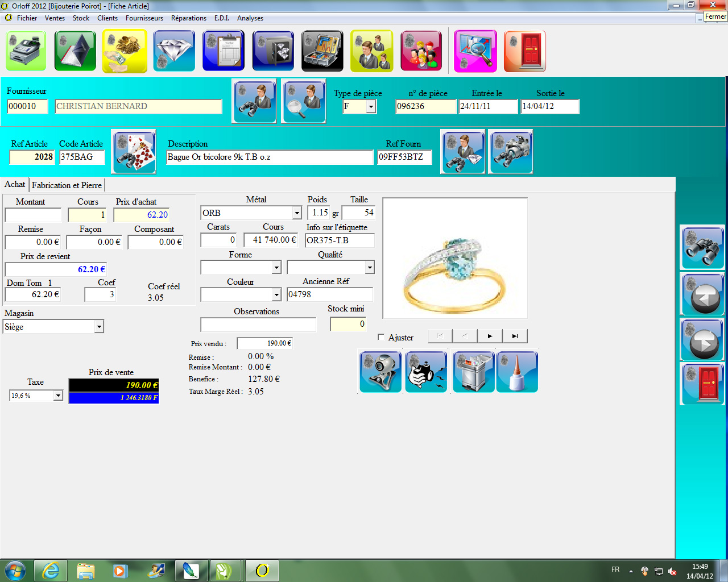
Task: Expand the Taxe rate dropdown
Action: pos(58,396)
